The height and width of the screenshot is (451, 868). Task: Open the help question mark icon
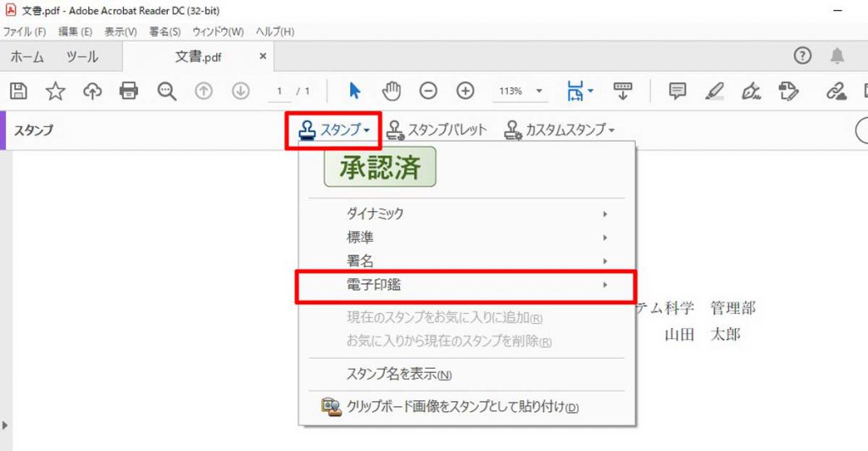point(803,55)
